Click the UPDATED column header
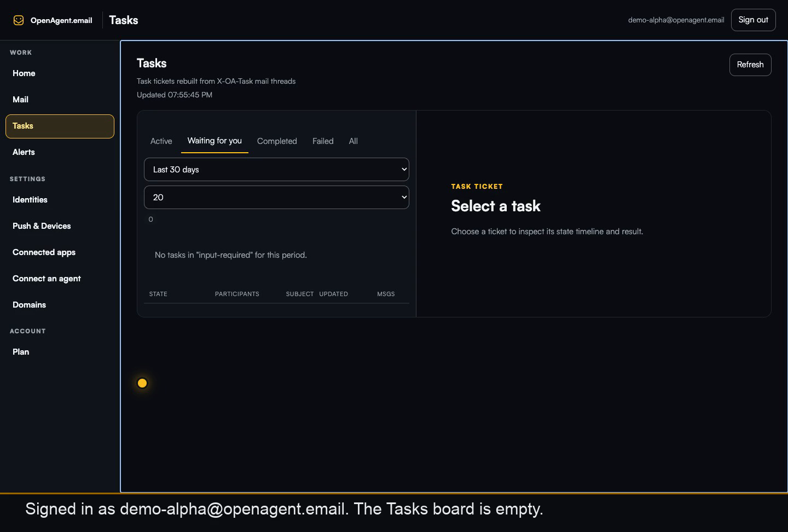 click(333, 294)
